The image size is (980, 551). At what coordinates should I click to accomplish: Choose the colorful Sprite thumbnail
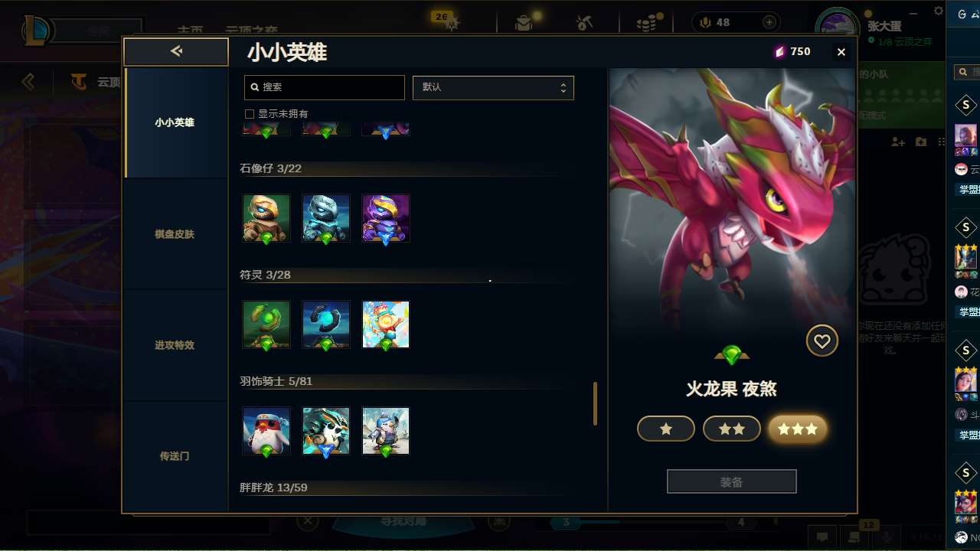click(x=386, y=324)
